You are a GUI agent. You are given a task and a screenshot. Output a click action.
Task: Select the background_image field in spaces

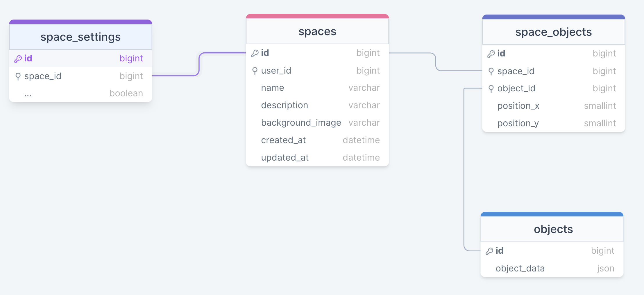pyautogui.click(x=317, y=123)
